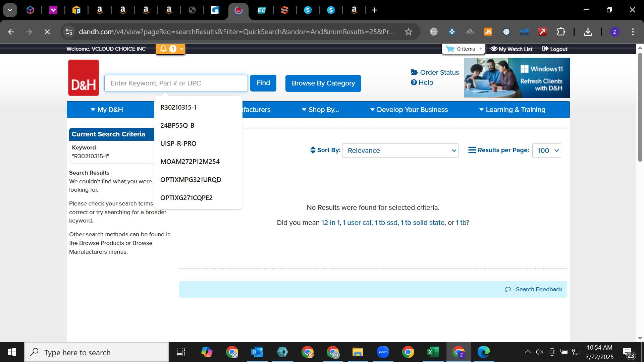
Task: Expand My D&H menu
Action: pos(107,110)
